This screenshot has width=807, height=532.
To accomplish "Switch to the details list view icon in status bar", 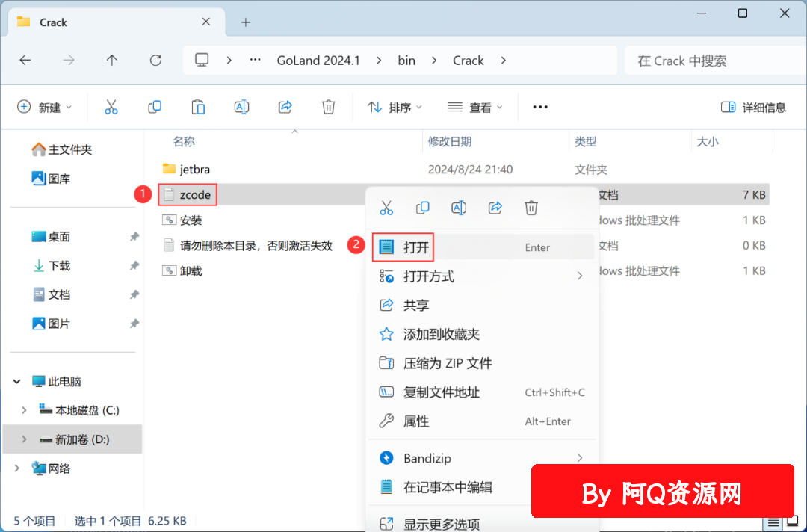I will pos(773,523).
